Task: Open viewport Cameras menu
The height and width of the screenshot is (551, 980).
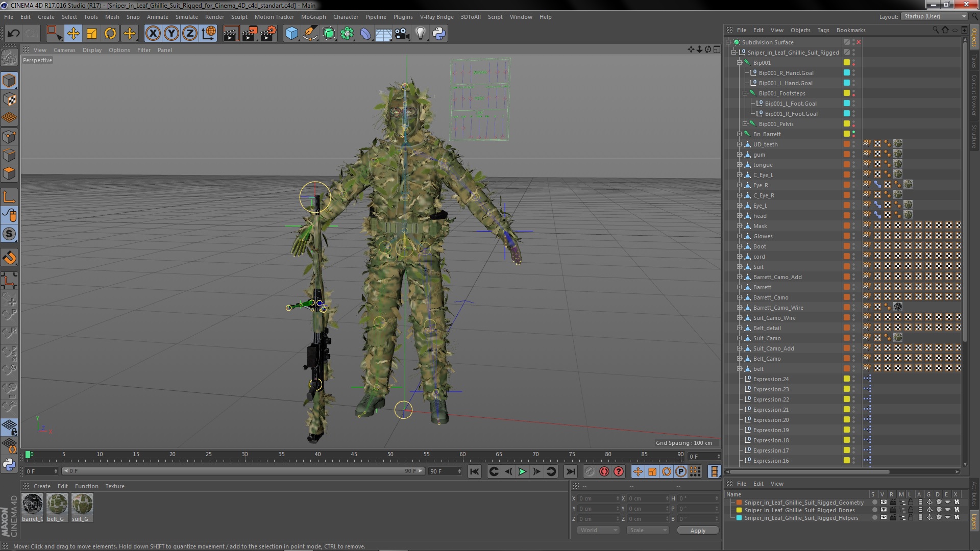Action: tap(64, 50)
